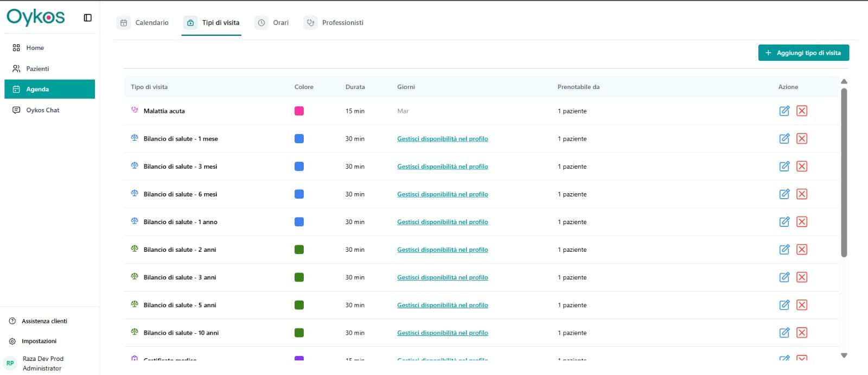
Task: Edit Bilancio di salute - 1 anno
Action: [784, 221]
